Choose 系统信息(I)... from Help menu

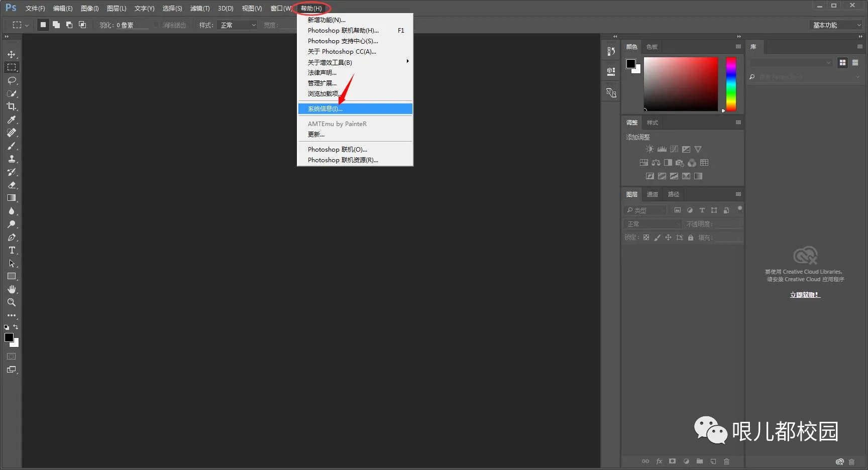click(x=355, y=108)
